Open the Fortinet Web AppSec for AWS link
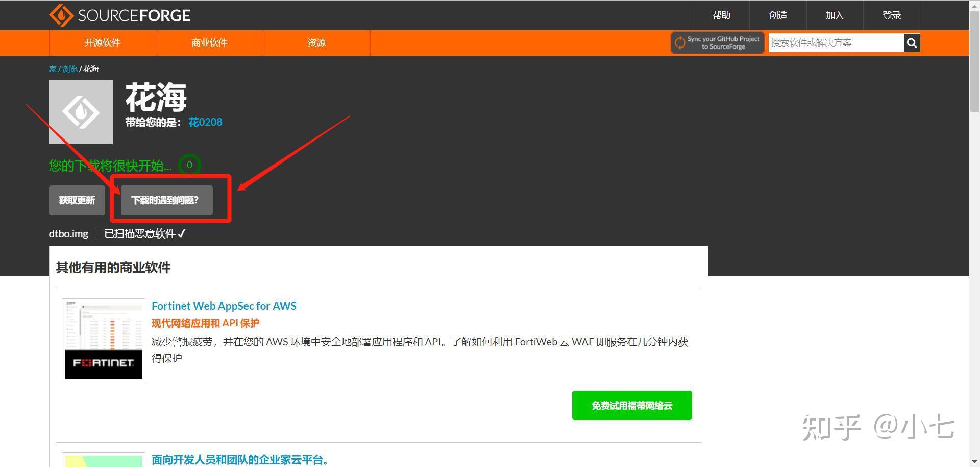 click(224, 306)
